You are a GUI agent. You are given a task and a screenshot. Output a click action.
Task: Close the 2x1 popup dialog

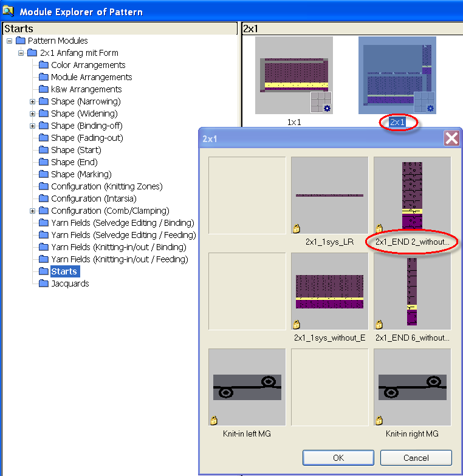(x=451, y=138)
